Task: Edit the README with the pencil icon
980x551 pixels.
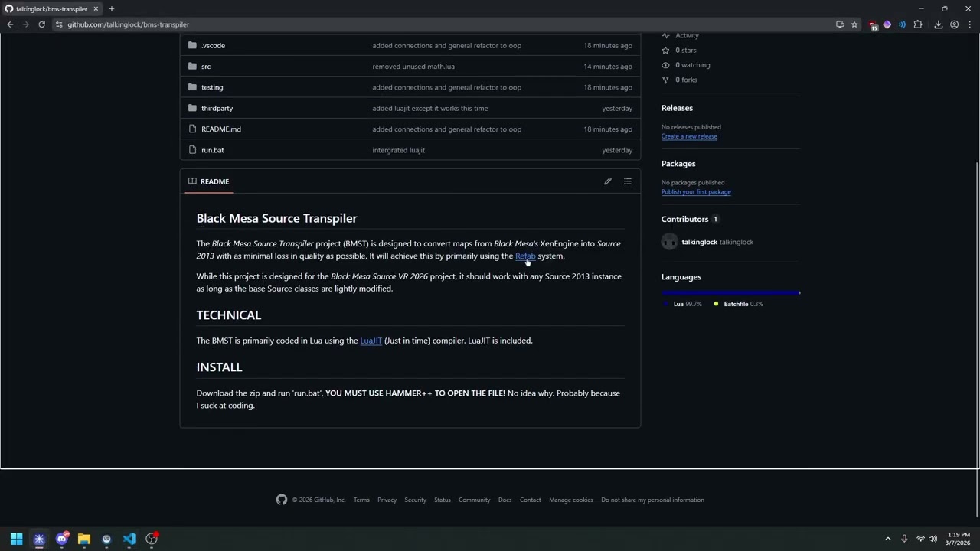Action: coord(608,181)
